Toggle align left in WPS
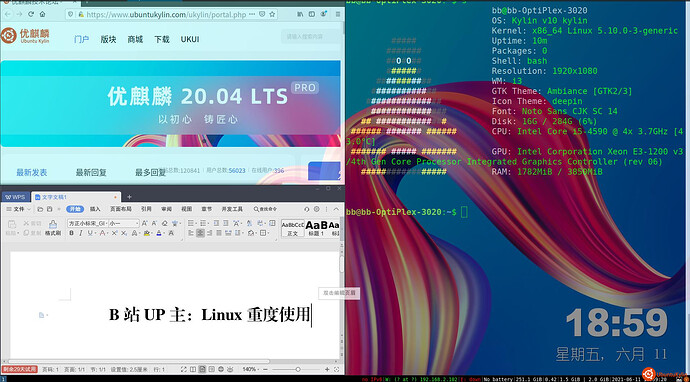Screen dimensions: 690x382 191,233
